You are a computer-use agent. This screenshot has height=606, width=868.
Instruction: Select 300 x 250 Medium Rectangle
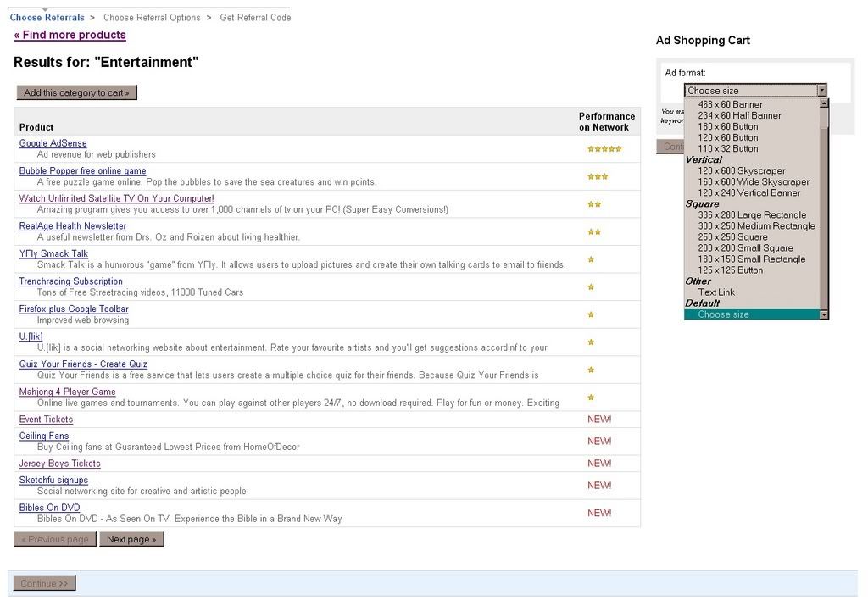pyautogui.click(x=756, y=226)
